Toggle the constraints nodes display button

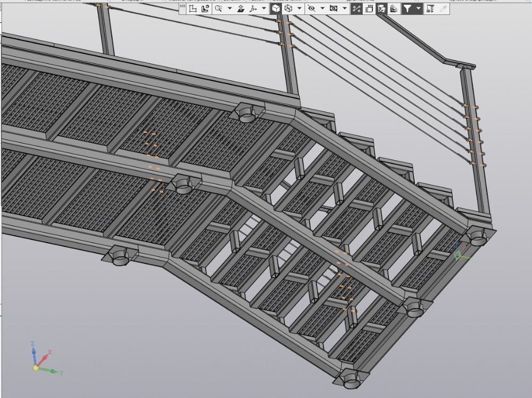click(356, 9)
